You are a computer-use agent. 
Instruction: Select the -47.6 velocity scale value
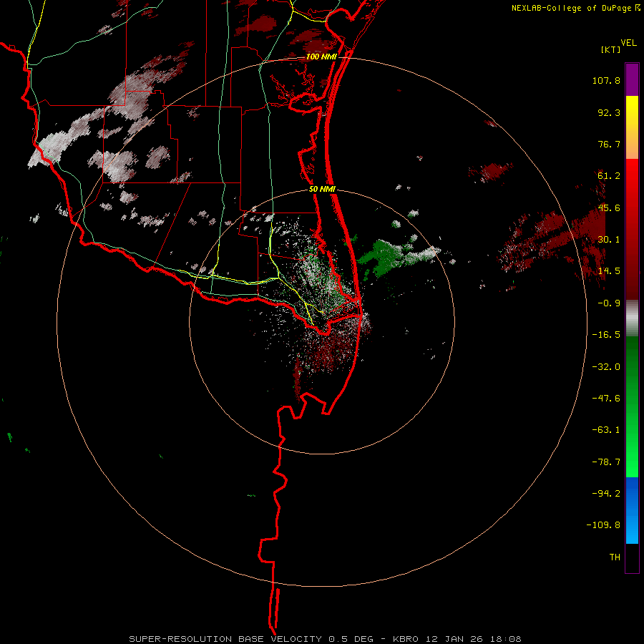(606, 399)
